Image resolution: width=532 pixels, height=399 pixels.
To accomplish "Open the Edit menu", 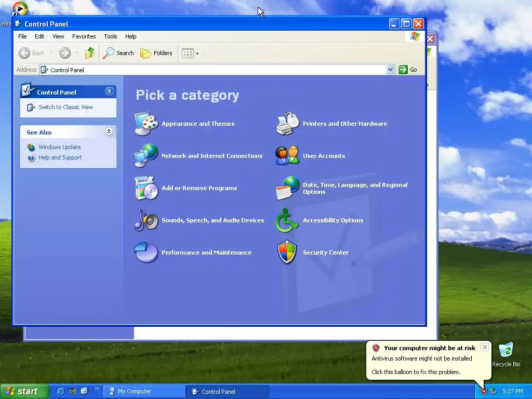I will coord(39,36).
